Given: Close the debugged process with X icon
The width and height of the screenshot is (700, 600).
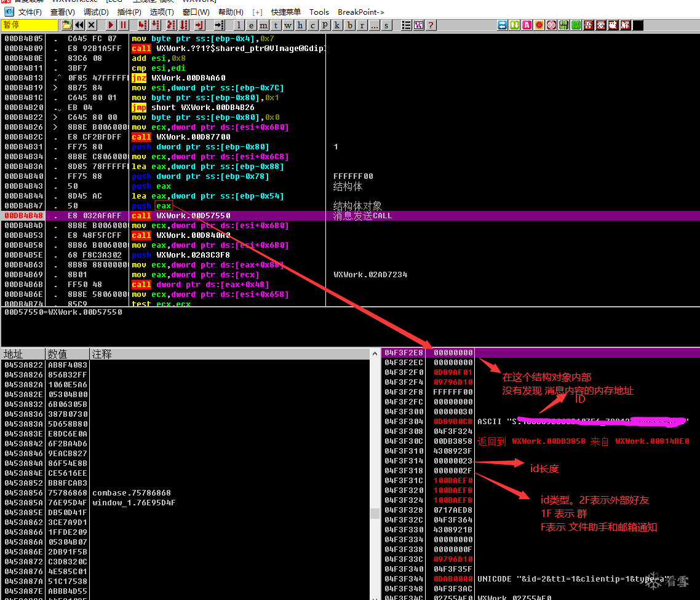Looking at the screenshot, I should tap(92, 25).
